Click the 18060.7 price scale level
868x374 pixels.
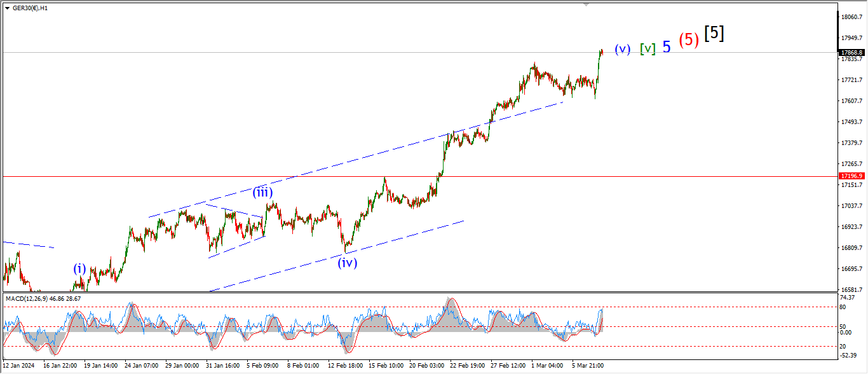click(850, 17)
